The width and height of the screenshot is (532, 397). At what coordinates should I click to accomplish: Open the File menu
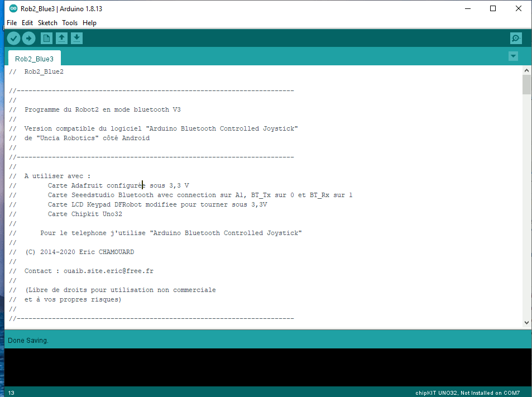pos(12,23)
